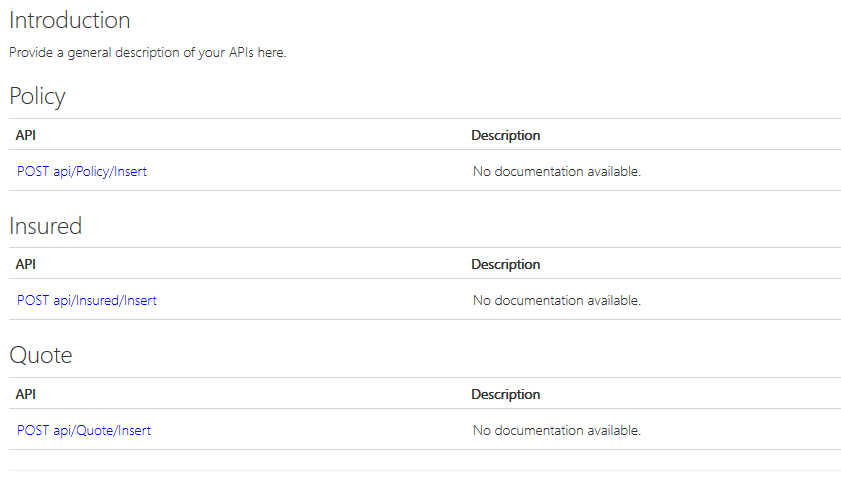Click the Insured section heading
The image size is (841, 489).
[x=46, y=226]
